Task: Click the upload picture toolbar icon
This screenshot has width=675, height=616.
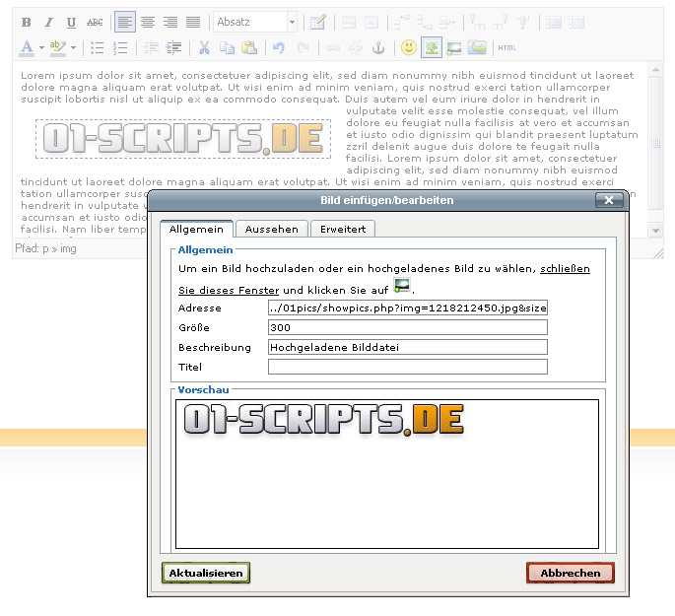Action: (454, 47)
